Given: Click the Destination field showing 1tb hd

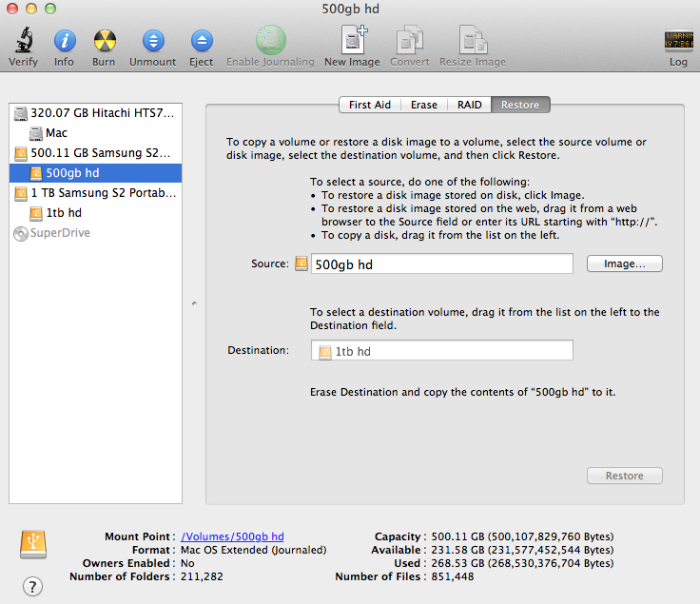Looking at the screenshot, I should [x=442, y=350].
